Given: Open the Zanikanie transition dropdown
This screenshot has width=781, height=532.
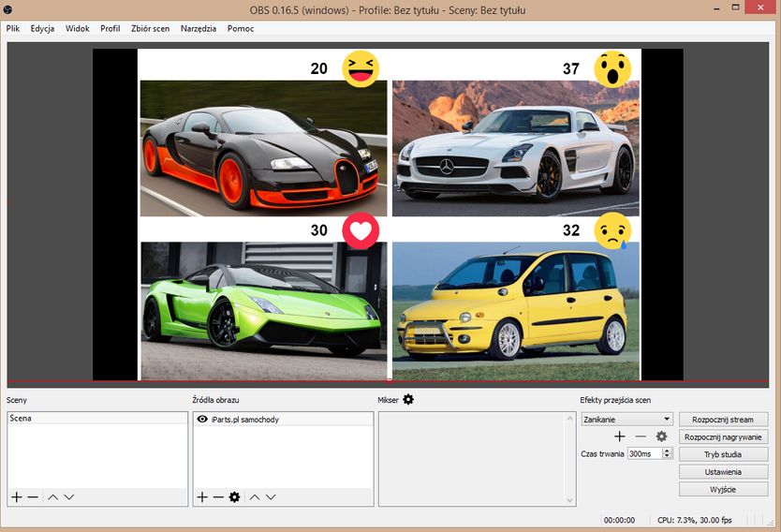Looking at the screenshot, I should [626, 420].
